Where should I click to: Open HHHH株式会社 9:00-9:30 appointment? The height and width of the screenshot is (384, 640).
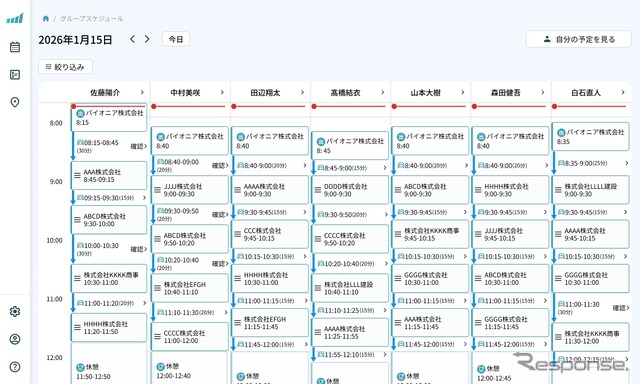510,190
